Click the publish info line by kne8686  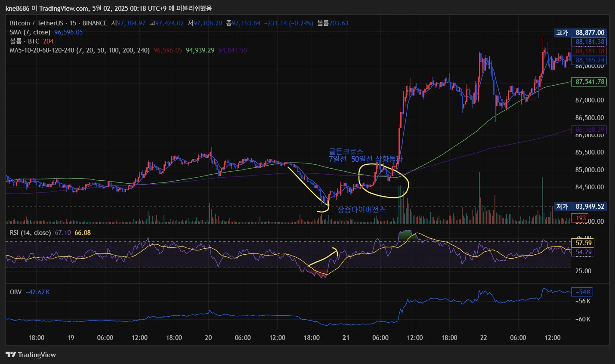tap(108, 8)
